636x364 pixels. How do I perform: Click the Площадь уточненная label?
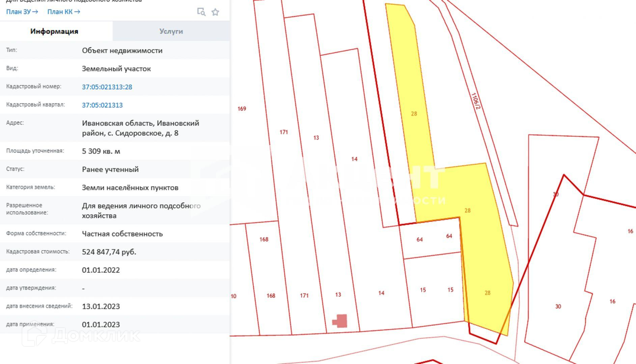tap(35, 151)
